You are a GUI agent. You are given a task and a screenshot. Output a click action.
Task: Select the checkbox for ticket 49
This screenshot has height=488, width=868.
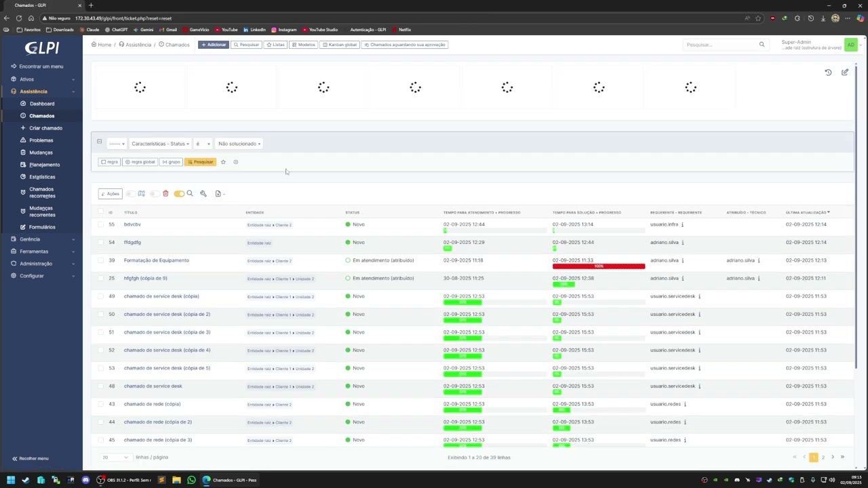click(101, 296)
